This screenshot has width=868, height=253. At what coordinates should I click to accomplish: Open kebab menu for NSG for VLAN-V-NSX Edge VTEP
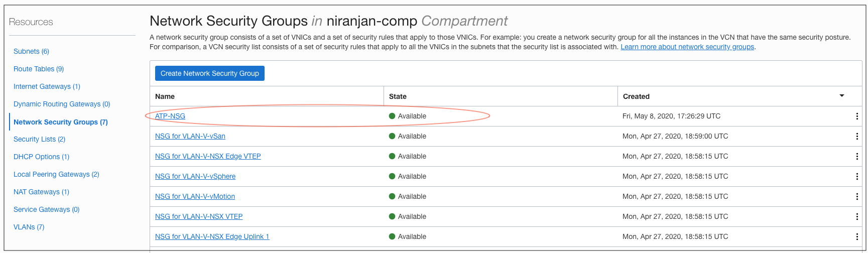pyautogui.click(x=856, y=156)
